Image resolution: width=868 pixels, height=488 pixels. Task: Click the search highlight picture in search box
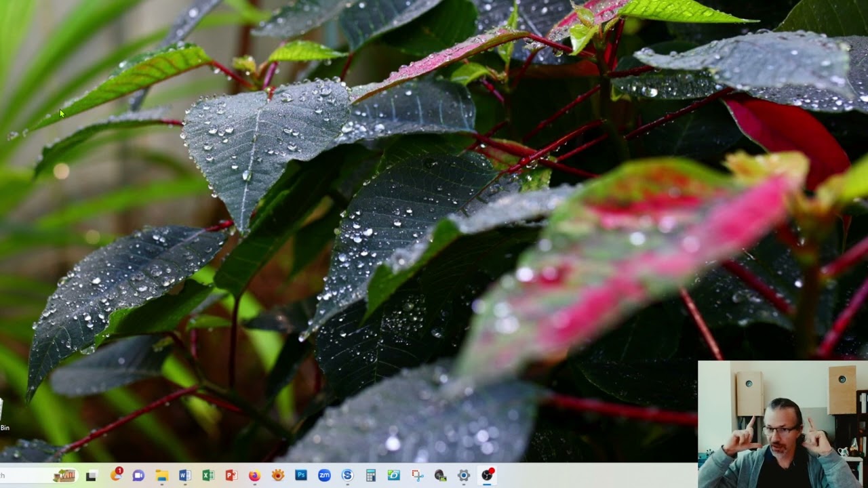64,476
